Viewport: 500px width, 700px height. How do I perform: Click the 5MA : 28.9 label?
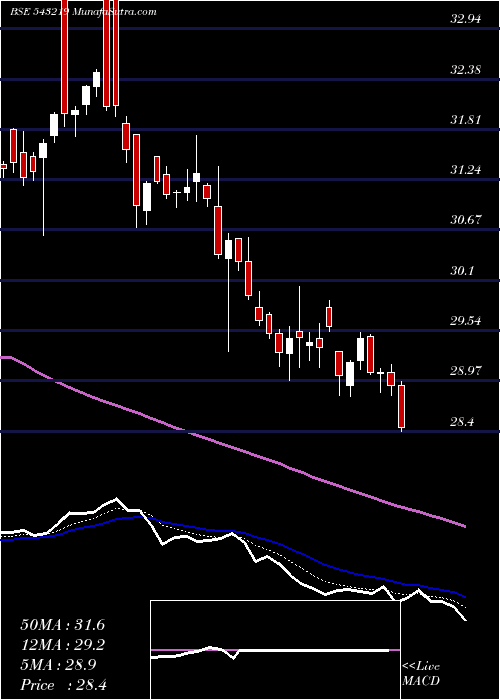coord(58,665)
